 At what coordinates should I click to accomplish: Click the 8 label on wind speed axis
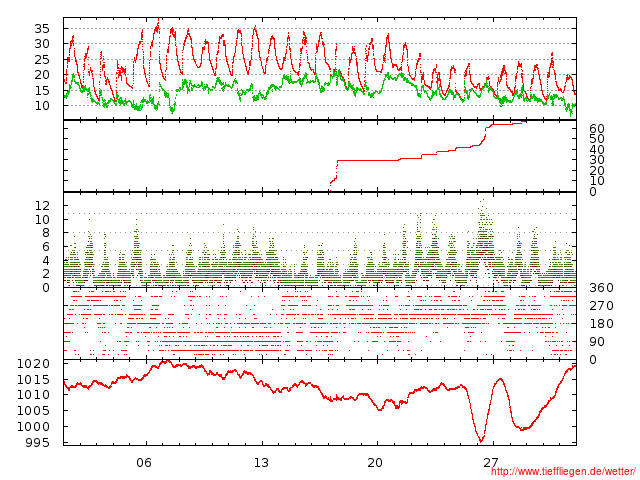[45, 233]
